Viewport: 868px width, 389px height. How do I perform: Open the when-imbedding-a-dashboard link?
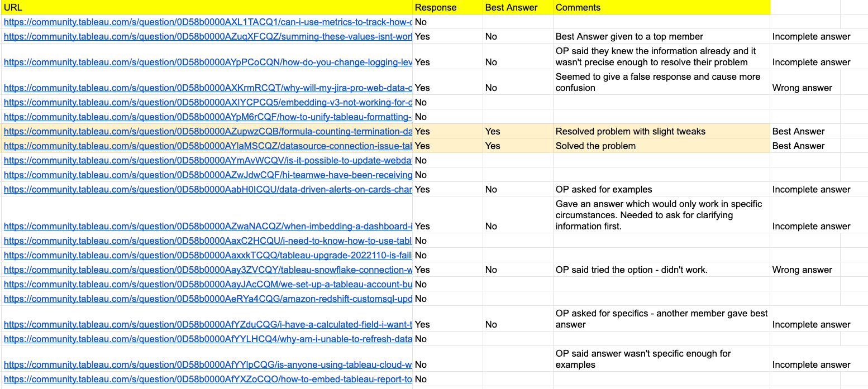[x=208, y=227]
